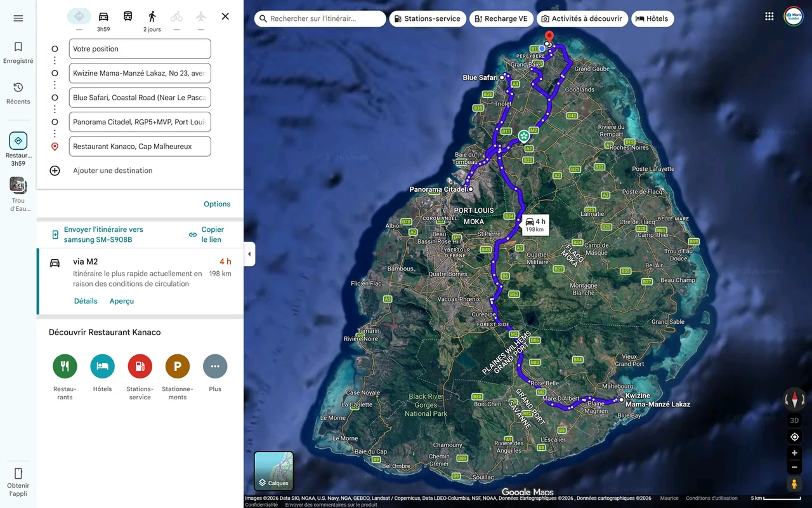Viewport: 812px width, 508px height.
Task: Edit Votre position starting point field
Action: tap(140, 49)
